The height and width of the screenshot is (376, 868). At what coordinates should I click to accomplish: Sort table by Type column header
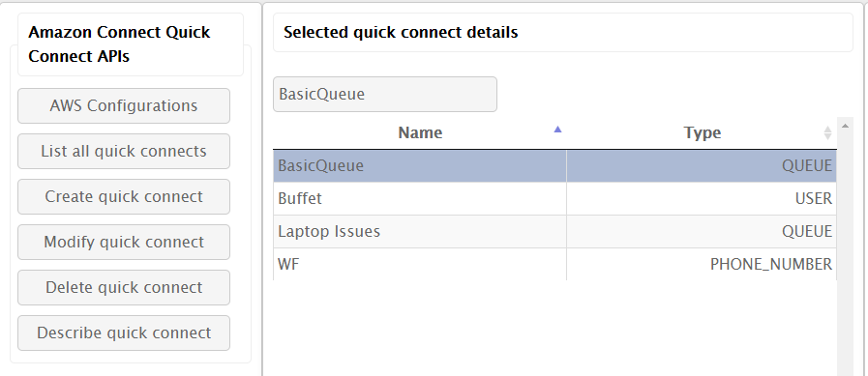702,132
